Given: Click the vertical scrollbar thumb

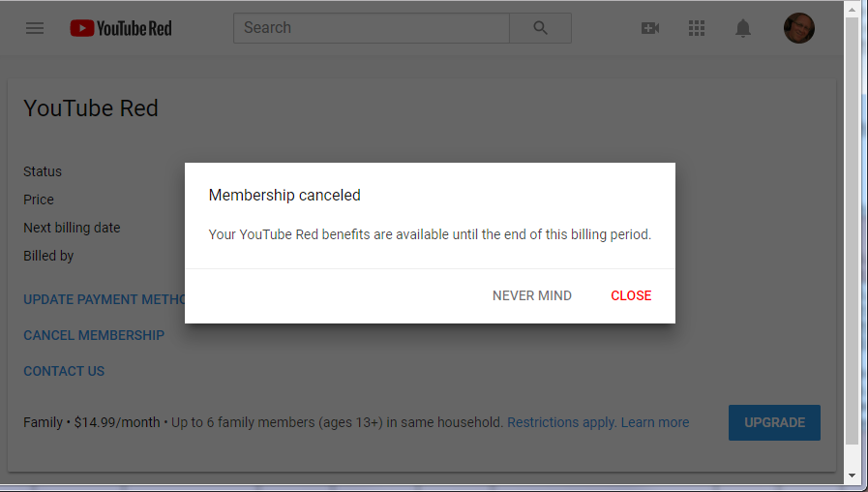Looking at the screenshot, I should [x=852, y=231].
